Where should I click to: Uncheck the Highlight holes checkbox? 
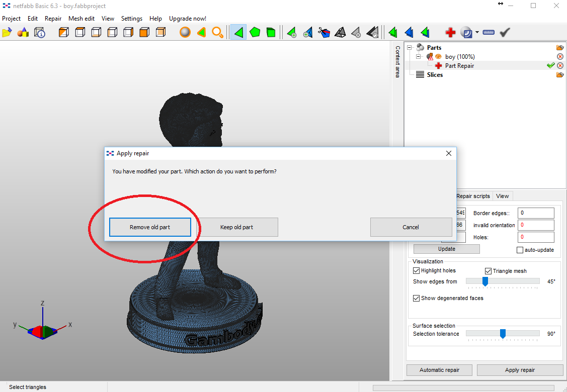(x=416, y=271)
